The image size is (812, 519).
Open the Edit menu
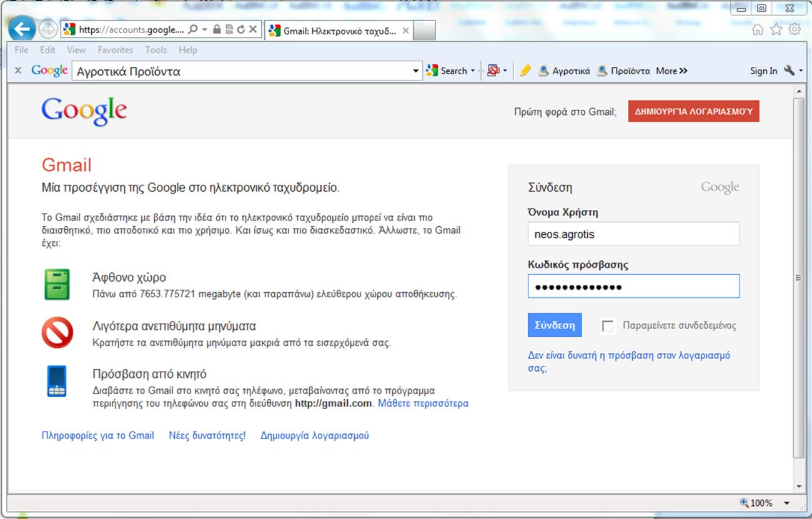point(47,50)
